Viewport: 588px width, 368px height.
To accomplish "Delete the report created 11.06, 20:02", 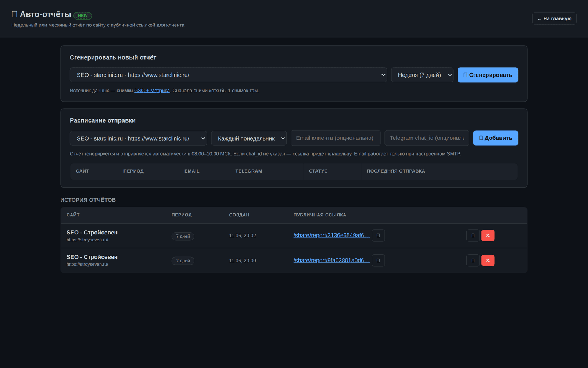I will click(488, 236).
